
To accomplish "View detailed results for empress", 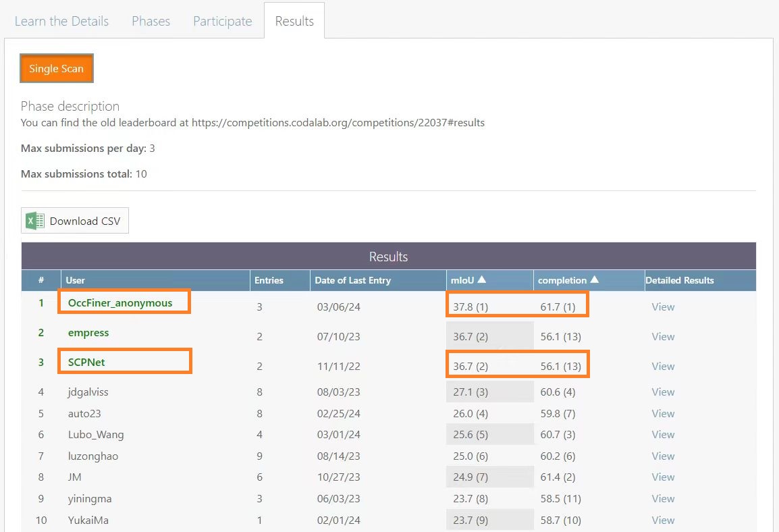I will 662,336.
